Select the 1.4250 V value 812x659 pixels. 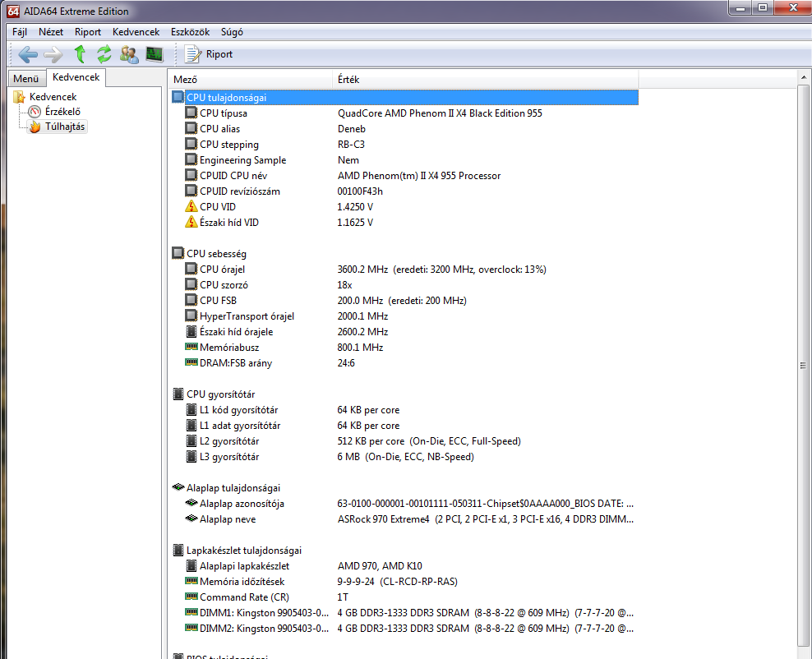[x=355, y=206]
